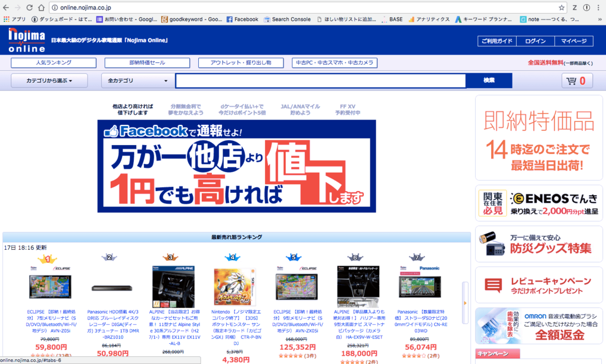Open the アナリティクス bookmark
This screenshot has height=364, width=606.
429,19
